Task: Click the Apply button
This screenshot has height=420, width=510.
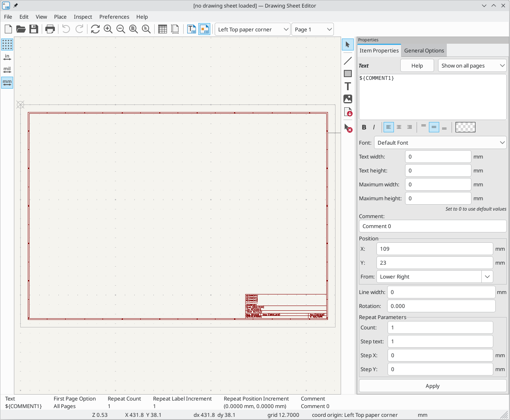Action: click(432, 386)
